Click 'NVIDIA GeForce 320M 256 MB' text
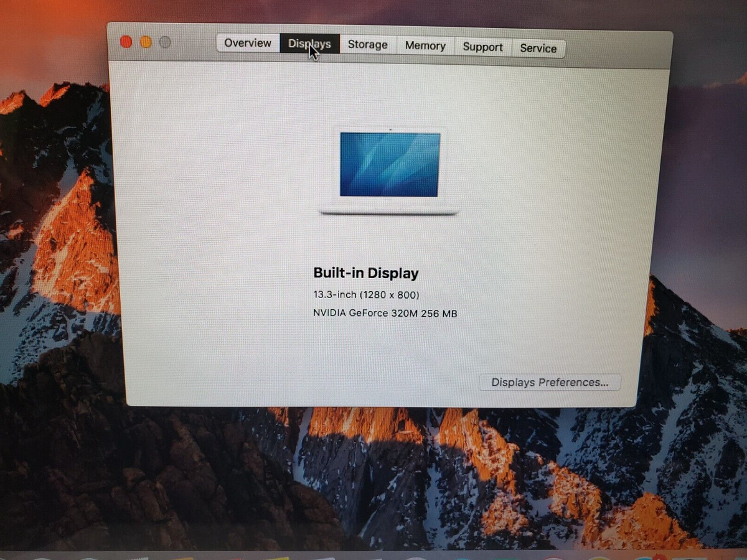The height and width of the screenshot is (560, 747). tap(385, 314)
